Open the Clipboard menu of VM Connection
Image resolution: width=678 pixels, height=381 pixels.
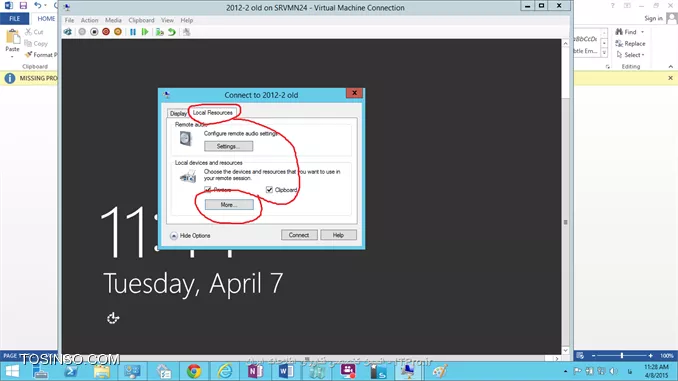141,20
